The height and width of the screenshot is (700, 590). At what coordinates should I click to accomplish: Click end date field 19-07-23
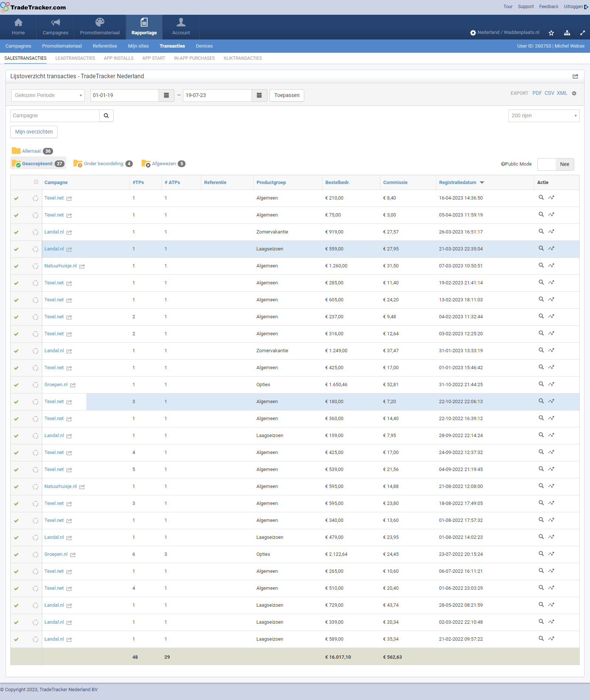[218, 96]
